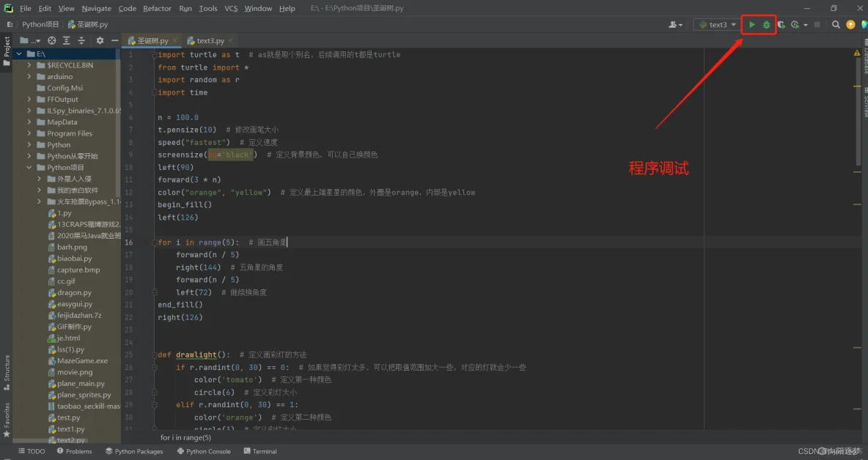Expand the $RECYCLE.BIN folder
This screenshot has width=868, height=460.
click(29, 65)
